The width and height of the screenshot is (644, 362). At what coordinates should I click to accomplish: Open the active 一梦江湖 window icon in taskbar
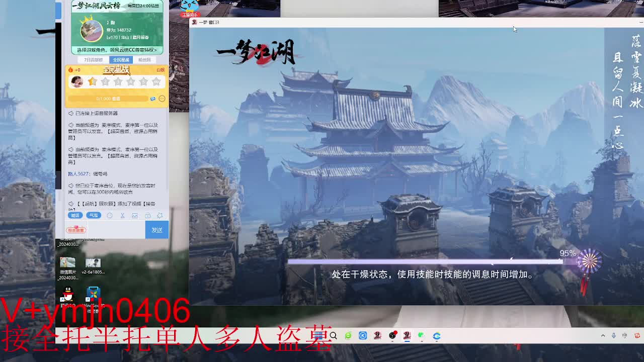click(x=407, y=336)
